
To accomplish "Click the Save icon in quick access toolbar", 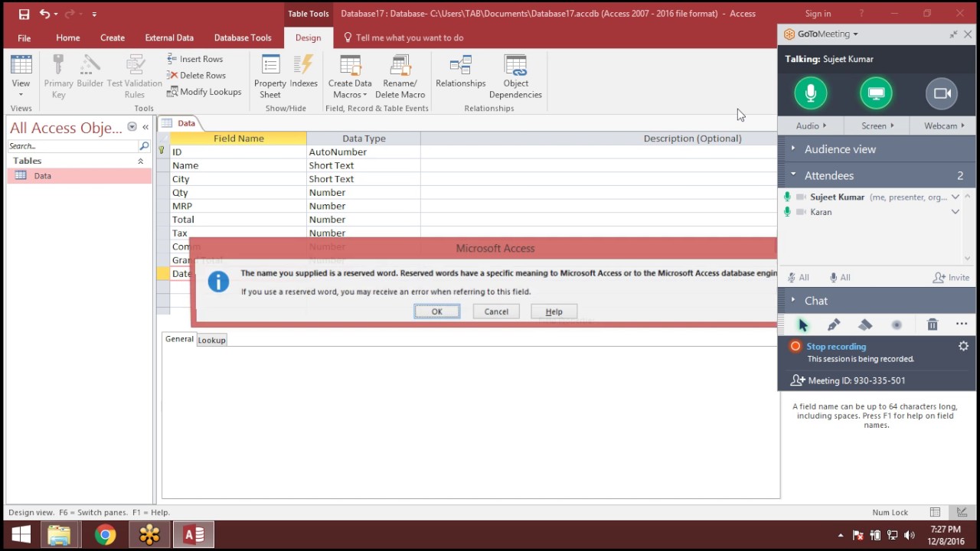I will coord(24,14).
